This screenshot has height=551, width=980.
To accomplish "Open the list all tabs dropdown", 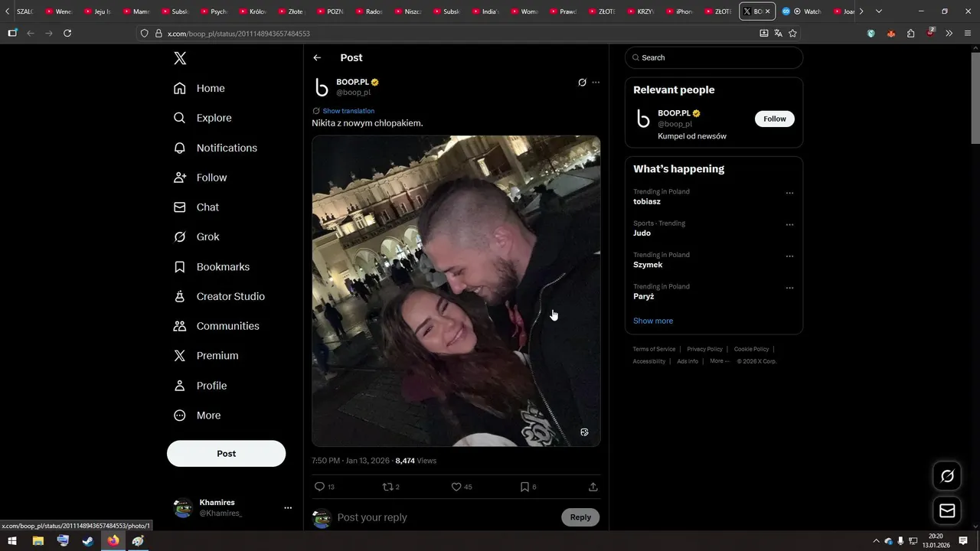I will click(x=879, y=11).
